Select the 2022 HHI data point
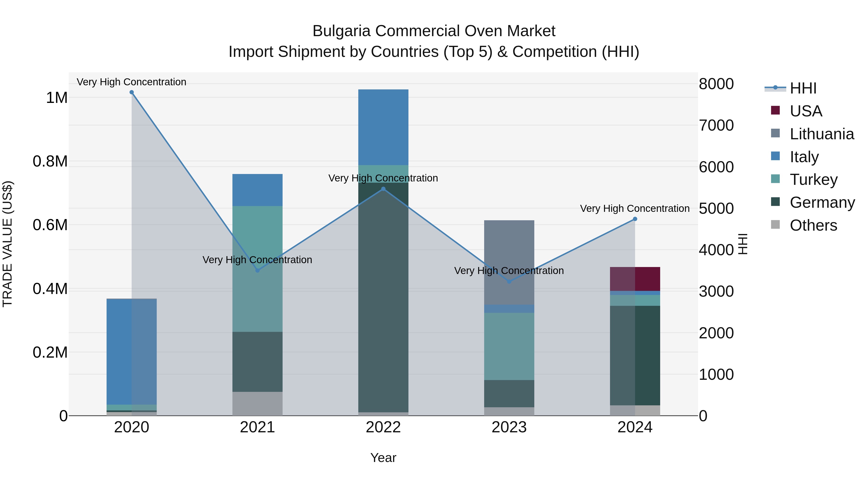868x488 pixels. point(383,189)
